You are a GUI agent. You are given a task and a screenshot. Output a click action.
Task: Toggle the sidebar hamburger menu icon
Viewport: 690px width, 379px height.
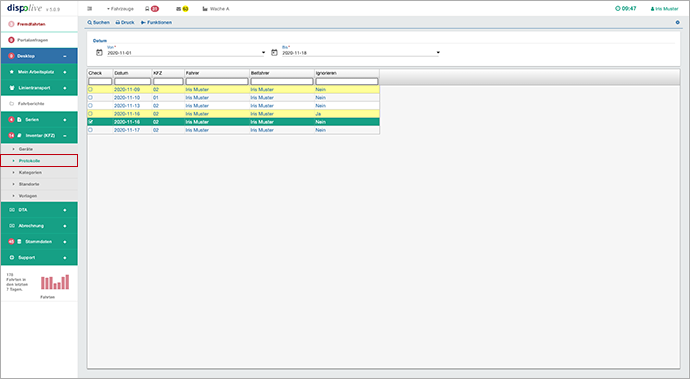[x=90, y=9]
